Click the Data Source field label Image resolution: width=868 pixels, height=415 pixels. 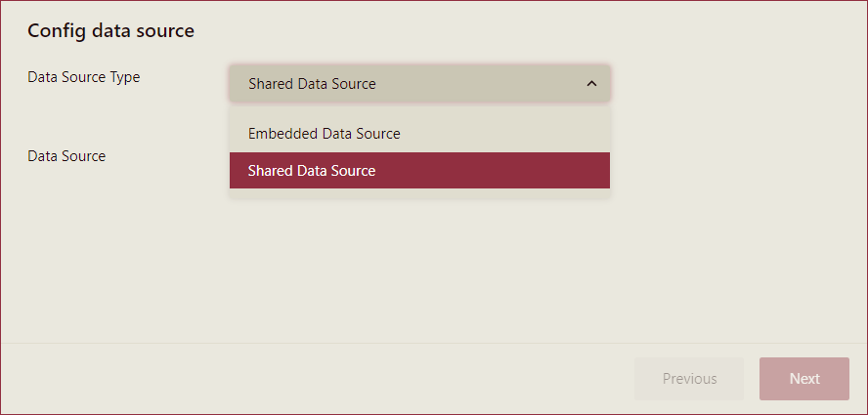click(66, 155)
